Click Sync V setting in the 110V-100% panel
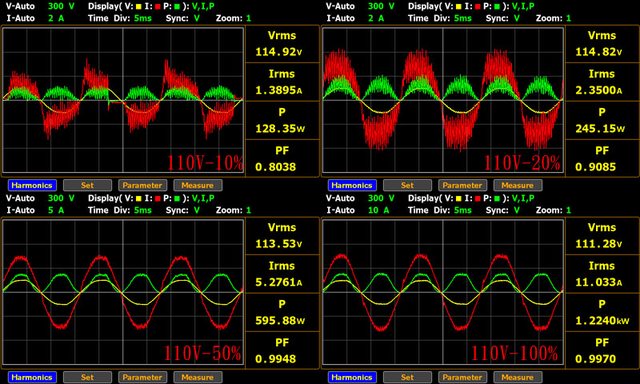Screen dimensions: 640x384 coord(517,210)
